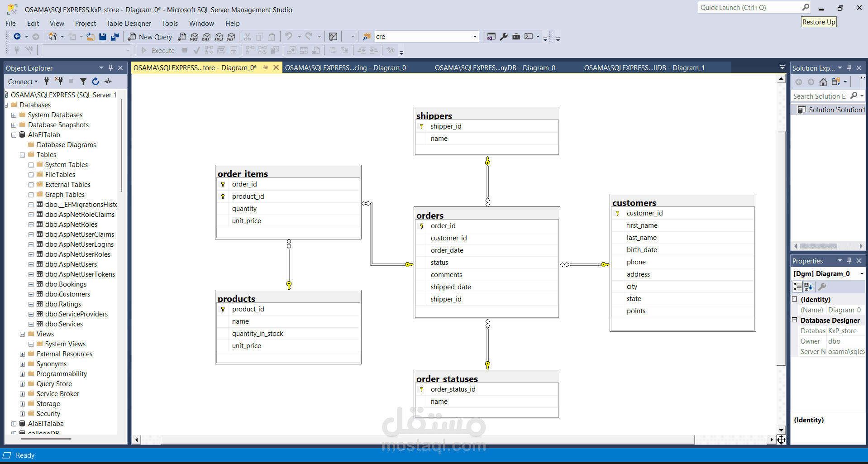Click the Home icon in Solution Explorer
The image size is (868, 464).
pyautogui.click(x=823, y=82)
